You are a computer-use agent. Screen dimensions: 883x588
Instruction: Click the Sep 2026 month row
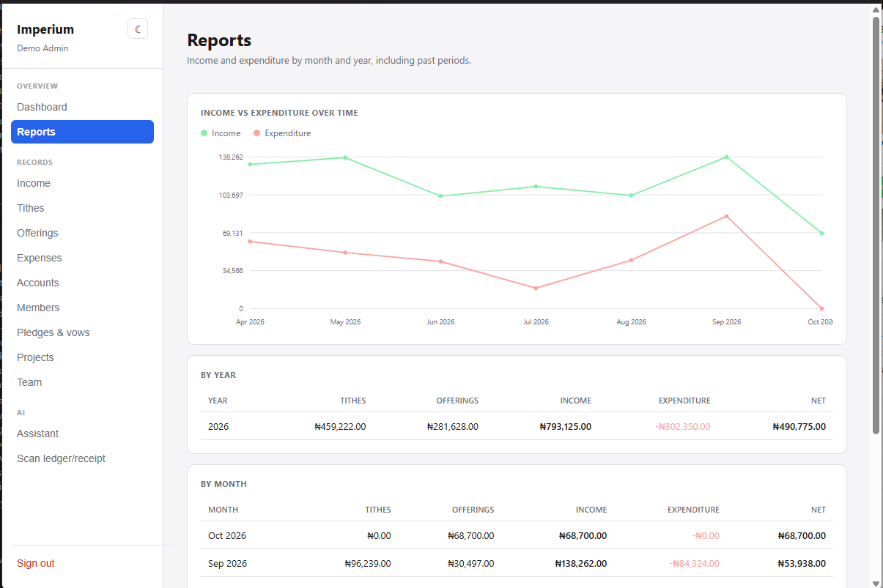[517, 563]
